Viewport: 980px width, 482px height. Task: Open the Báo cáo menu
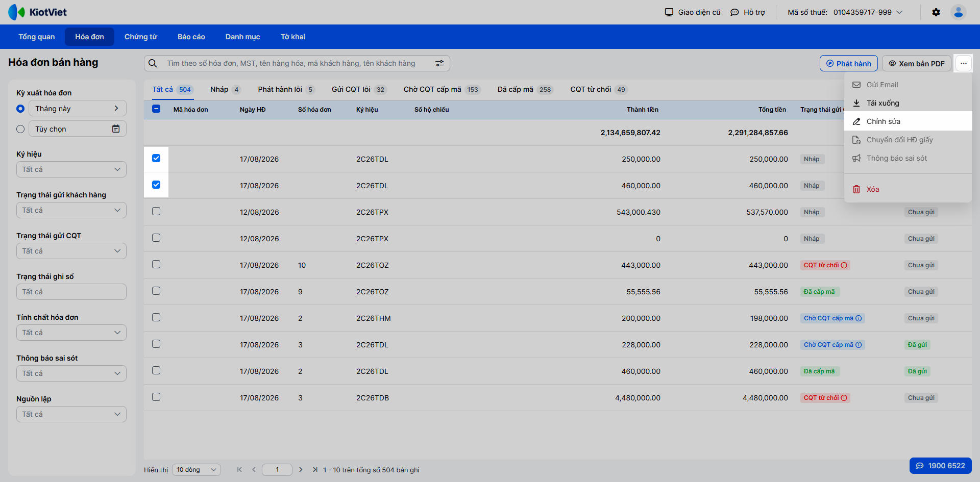tap(191, 37)
